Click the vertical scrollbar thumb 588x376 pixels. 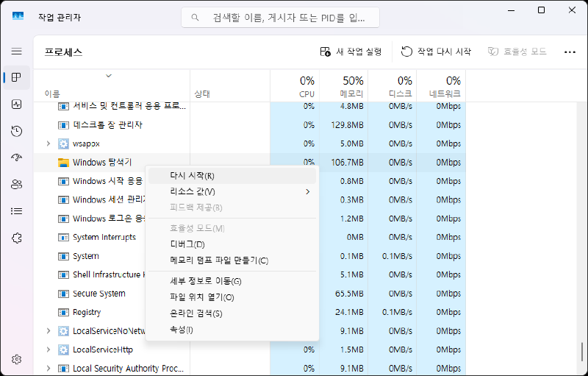(x=582, y=352)
